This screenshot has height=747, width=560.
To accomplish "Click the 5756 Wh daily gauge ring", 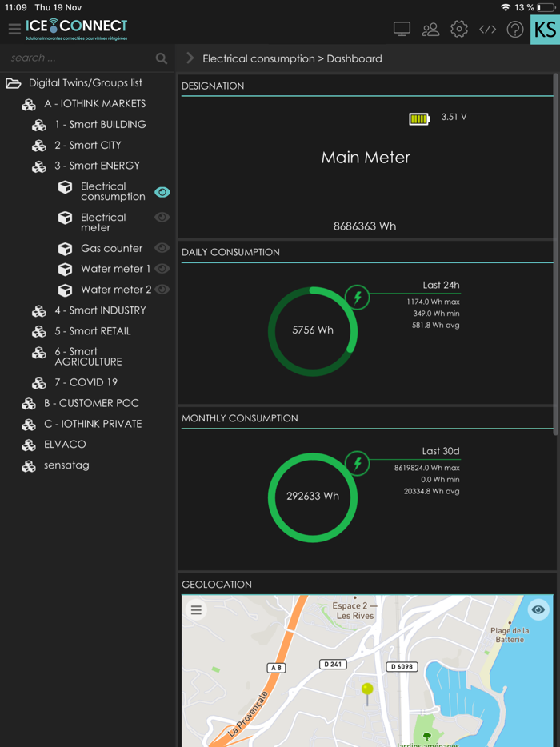I will click(313, 331).
